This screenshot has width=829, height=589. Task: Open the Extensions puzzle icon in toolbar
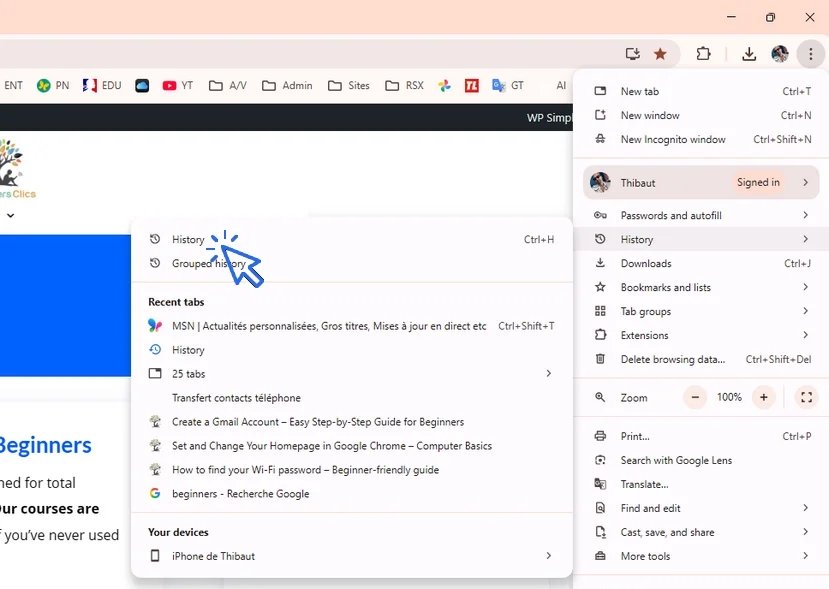[703, 54]
